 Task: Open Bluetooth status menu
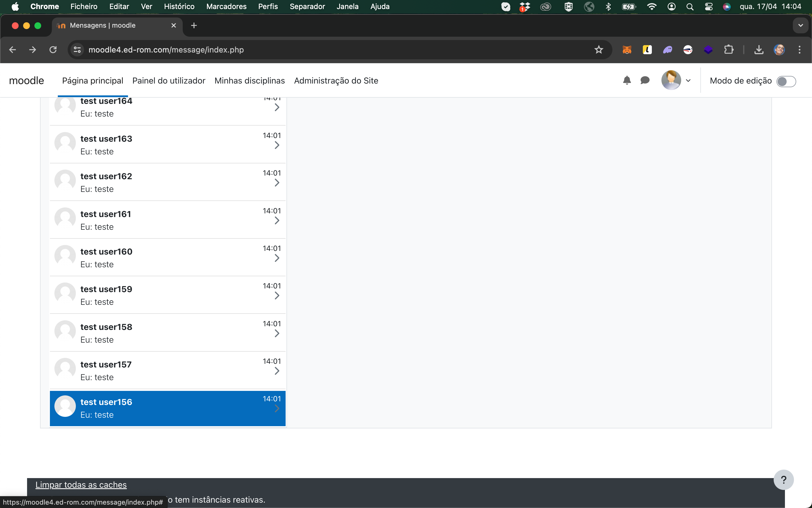tap(608, 6)
